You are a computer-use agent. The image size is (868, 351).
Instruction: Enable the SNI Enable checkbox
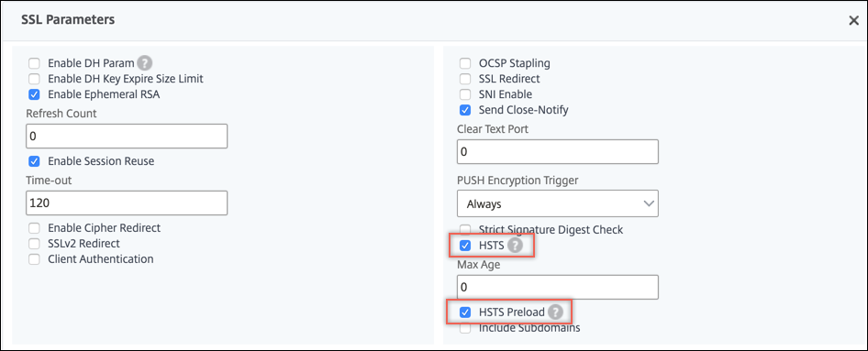[465, 94]
